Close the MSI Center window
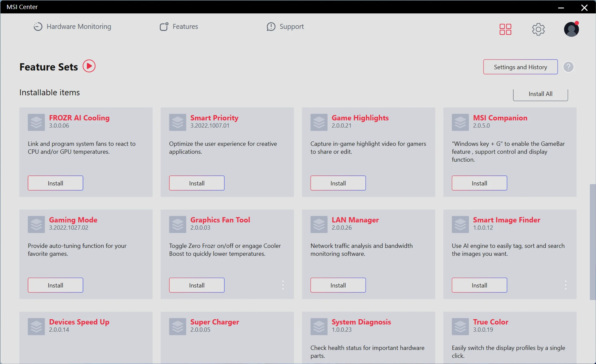This screenshot has width=596, height=364. (x=584, y=7)
